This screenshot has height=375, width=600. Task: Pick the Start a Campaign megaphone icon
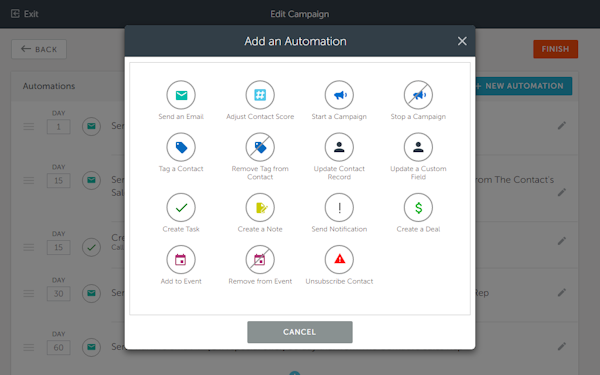339,95
